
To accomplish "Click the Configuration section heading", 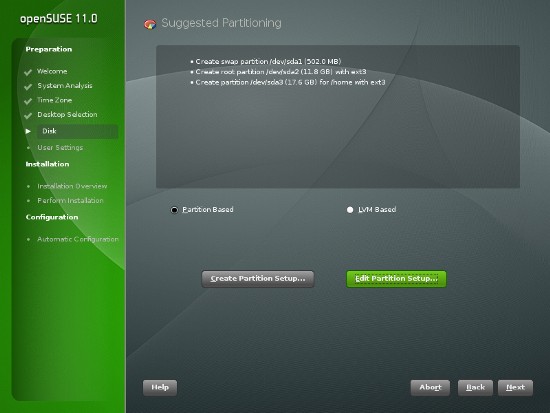I will tap(52, 217).
